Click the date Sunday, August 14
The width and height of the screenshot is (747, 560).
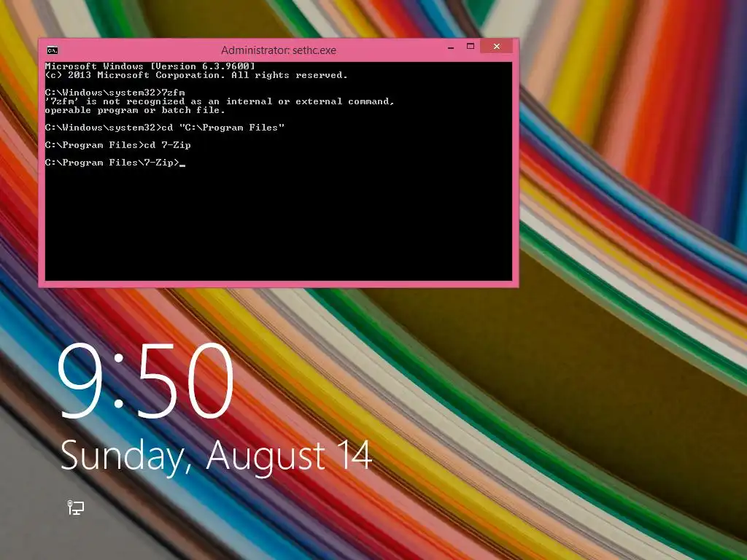click(x=216, y=456)
